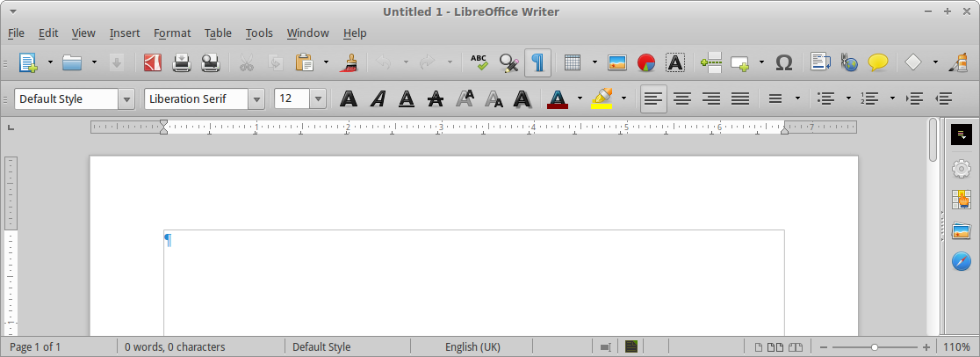Screen dimensions: 980x357
Task: Insert a special character using Omega icon
Action: 784,62
